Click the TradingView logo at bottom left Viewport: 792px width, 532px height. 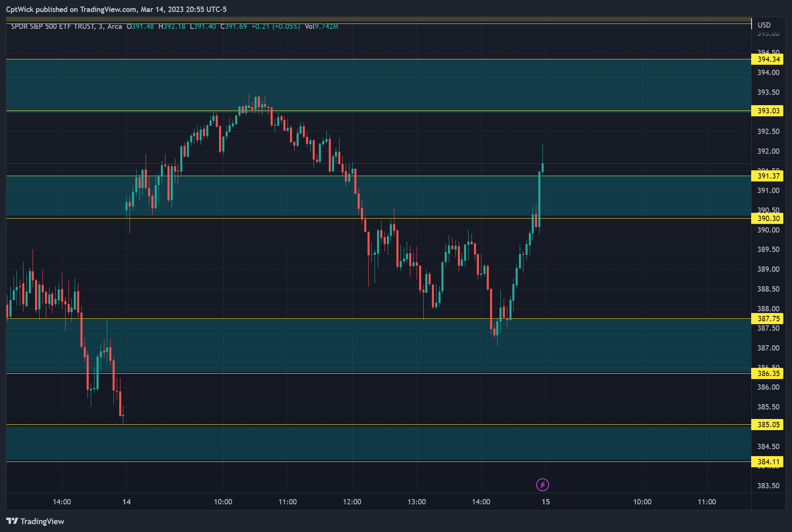35,521
